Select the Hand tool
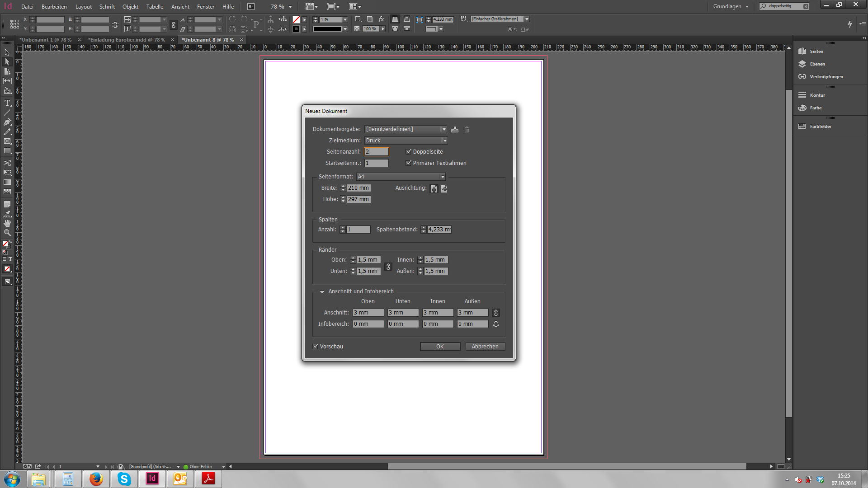 (x=7, y=223)
